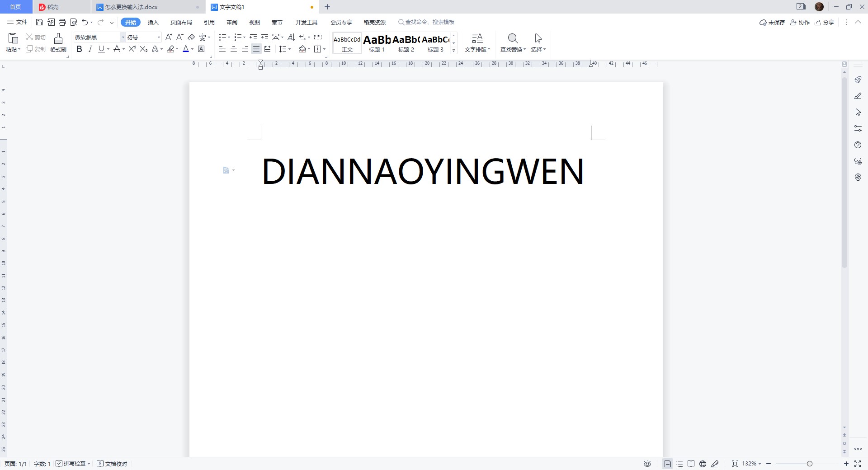Open the font name dropdown (微软雅黑)
Screen dimensions: 868x470
click(x=123, y=37)
